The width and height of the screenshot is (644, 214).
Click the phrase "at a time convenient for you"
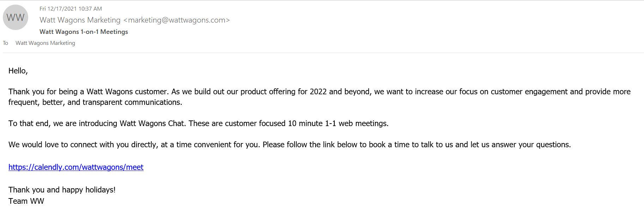pyautogui.click(x=210, y=144)
